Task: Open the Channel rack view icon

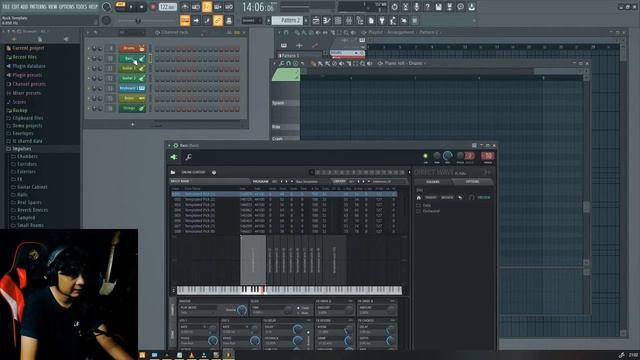Action: coord(338,20)
